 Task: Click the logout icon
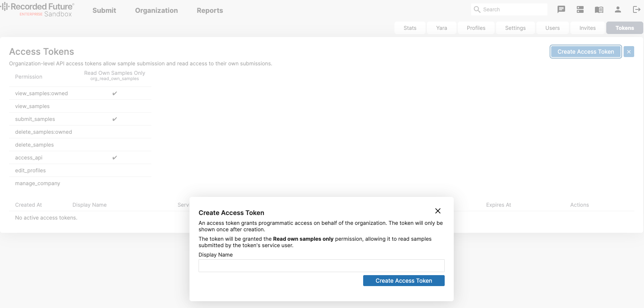636,9
